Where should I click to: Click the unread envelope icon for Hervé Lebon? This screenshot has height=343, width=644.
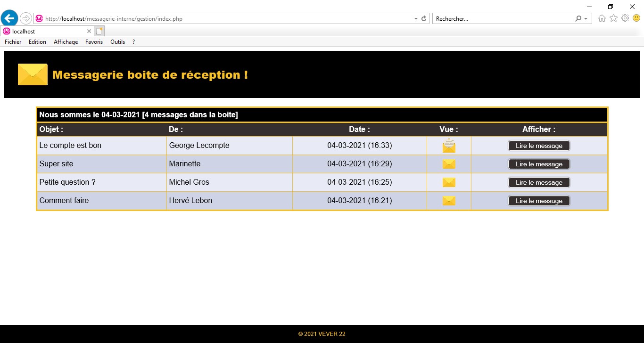[x=449, y=201]
